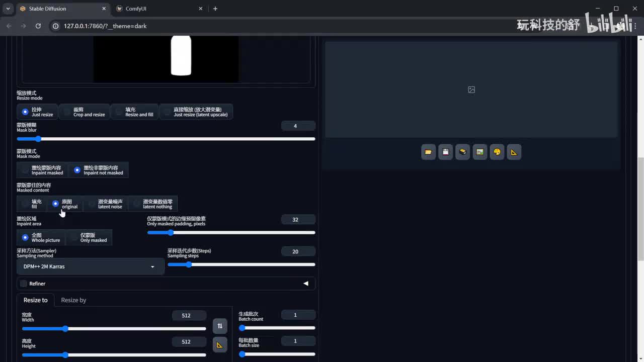
Task: Send image to inpaint palette icon
Action: tap(497, 152)
